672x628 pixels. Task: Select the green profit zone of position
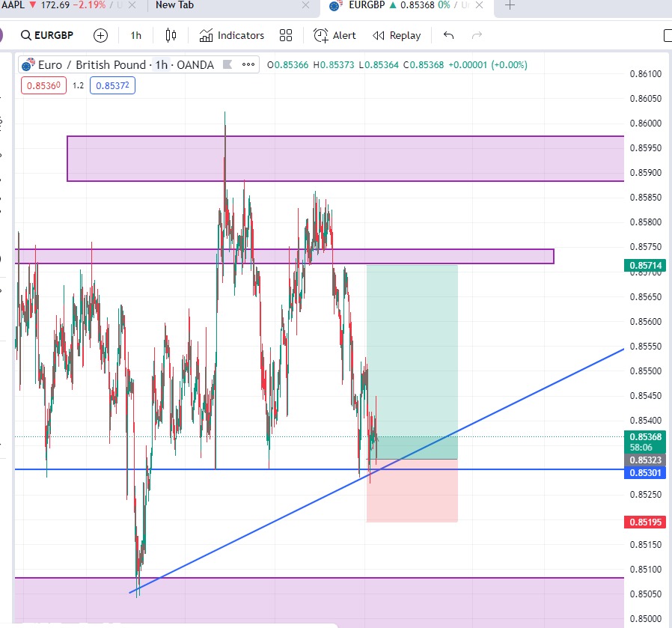(x=412, y=362)
